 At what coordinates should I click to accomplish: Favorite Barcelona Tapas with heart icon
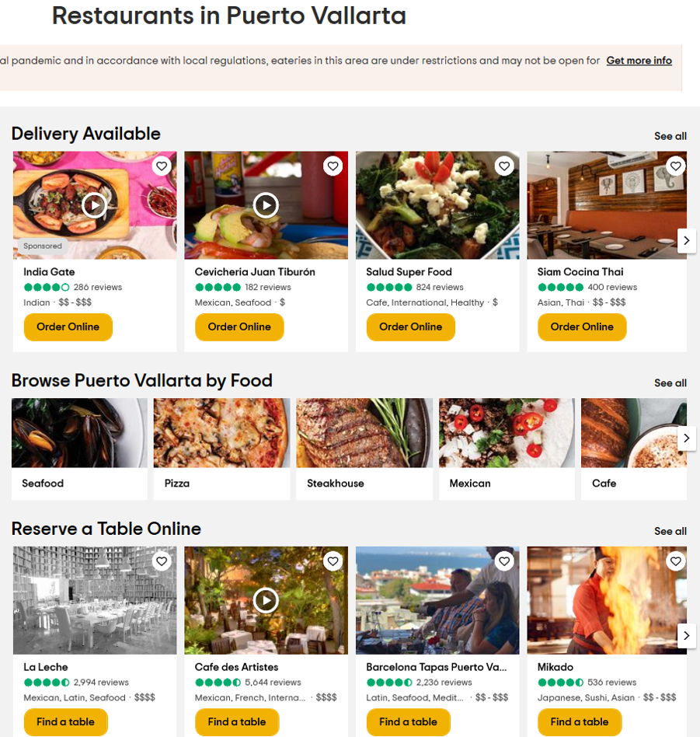(504, 561)
